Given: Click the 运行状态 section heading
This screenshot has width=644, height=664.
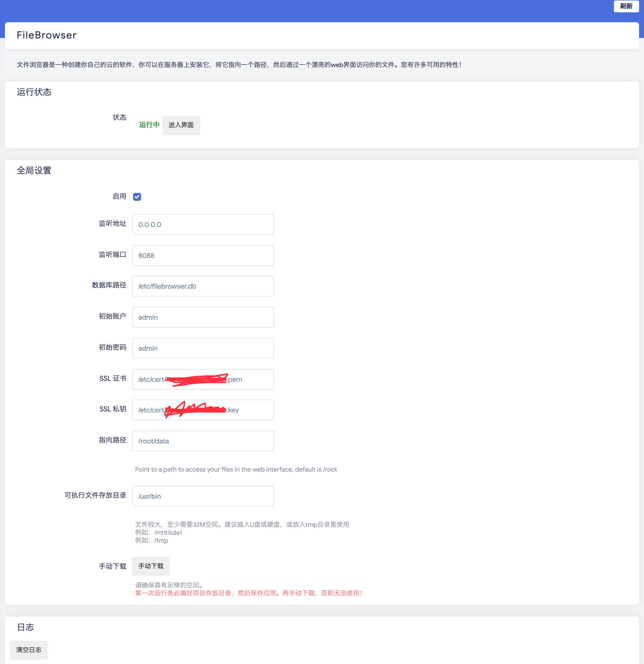Looking at the screenshot, I should coord(34,92).
